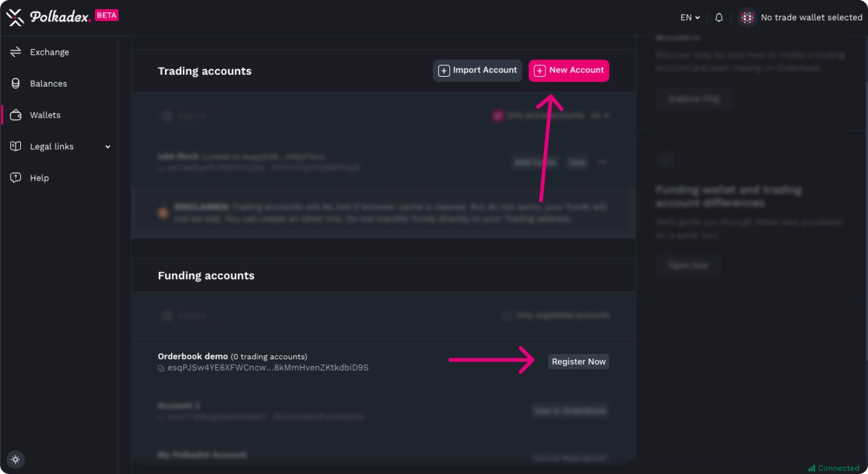Open the three-dot menu for trading account
This screenshot has height=474, width=868.
click(x=602, y=162)
